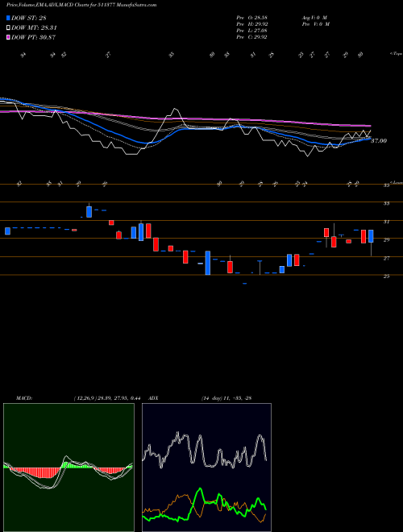
Task: Click the 27 price axis label
Action: tap(386, 258)
